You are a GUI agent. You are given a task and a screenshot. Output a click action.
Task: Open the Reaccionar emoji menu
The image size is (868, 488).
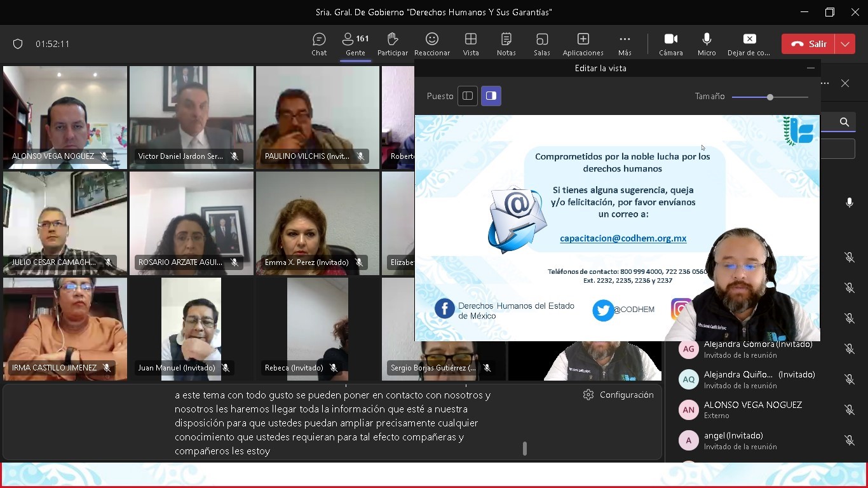coord(432,44)
